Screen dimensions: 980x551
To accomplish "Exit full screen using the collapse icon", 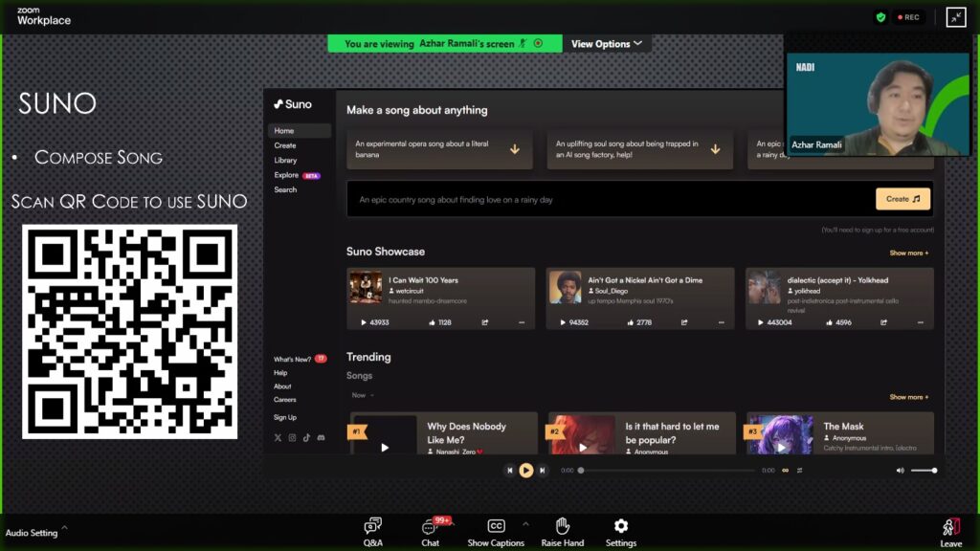I will (x=956, y=17).
